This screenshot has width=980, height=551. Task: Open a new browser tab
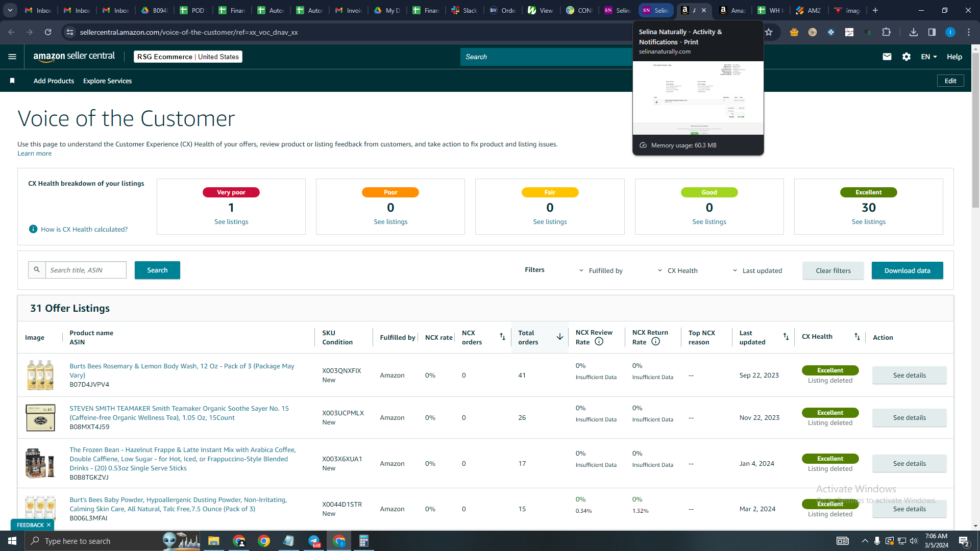coord(875,10)
